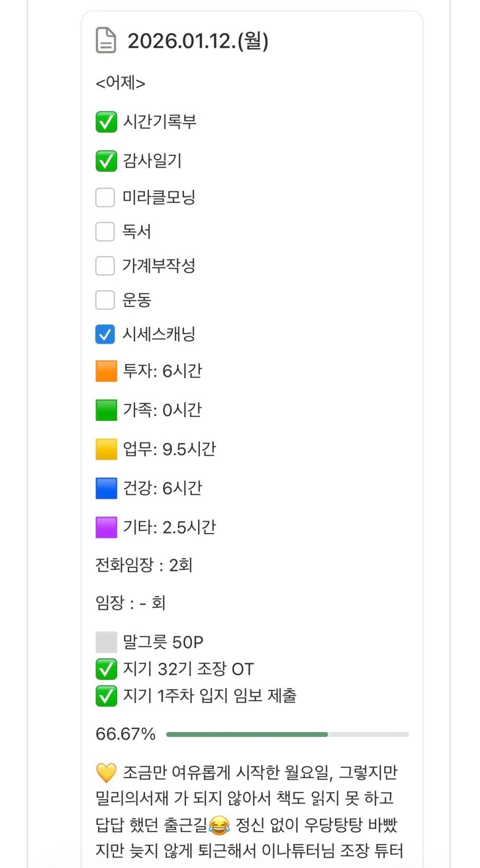Screen dimensions: 480x868
Task: Click the green square next to 가족
Action: [x=106, y=410]
